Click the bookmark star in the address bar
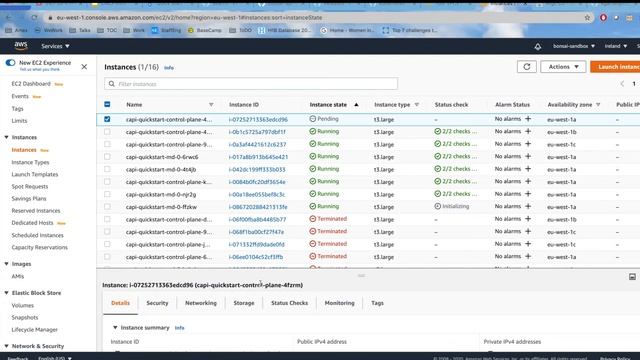 pyautogui.click(x=587, y=18)
